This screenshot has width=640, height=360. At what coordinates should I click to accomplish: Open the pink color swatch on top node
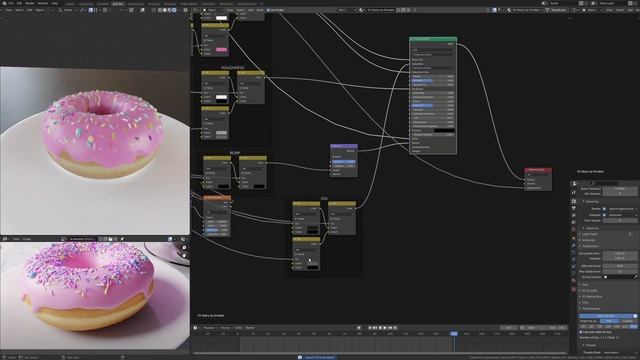pyautogui.click(x=221, y=49)
